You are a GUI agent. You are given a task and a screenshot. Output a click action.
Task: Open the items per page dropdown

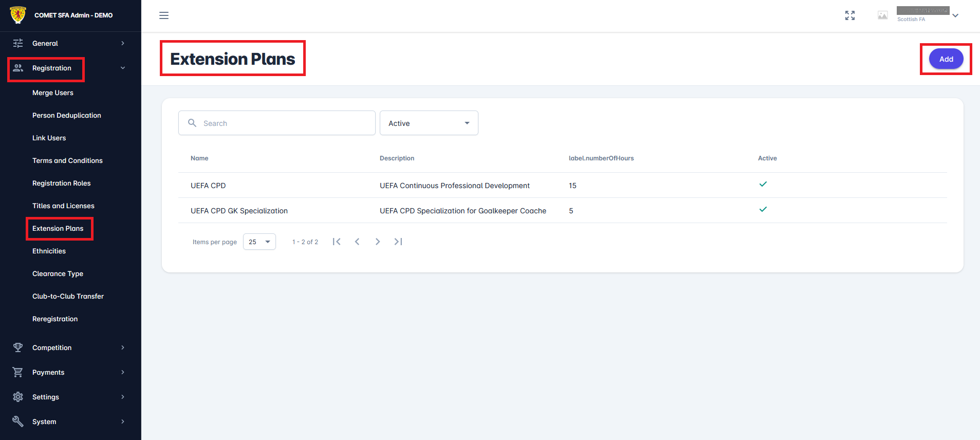259,242
